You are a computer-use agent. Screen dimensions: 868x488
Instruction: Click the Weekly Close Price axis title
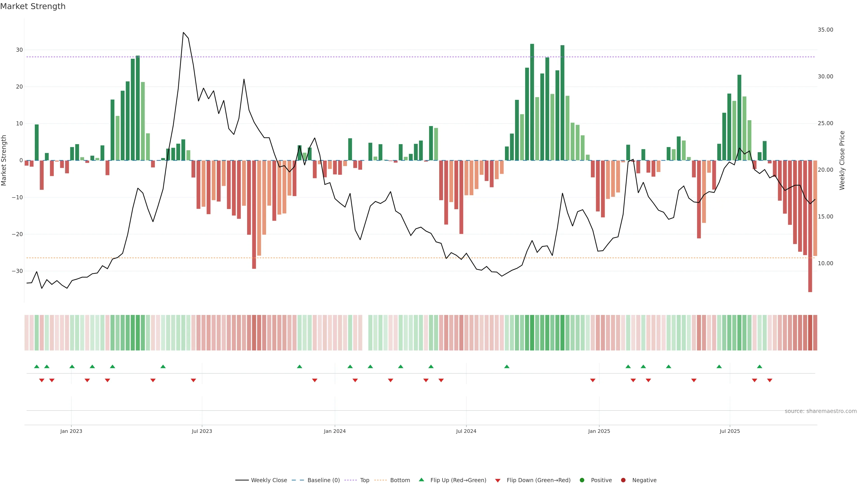[x=842, y=160]
